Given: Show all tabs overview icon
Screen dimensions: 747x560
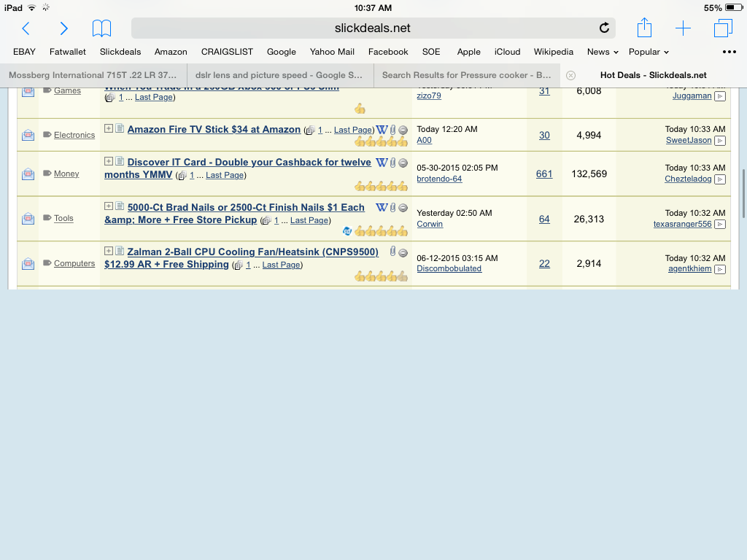Looking at the screenshot, I should (723, 28).
